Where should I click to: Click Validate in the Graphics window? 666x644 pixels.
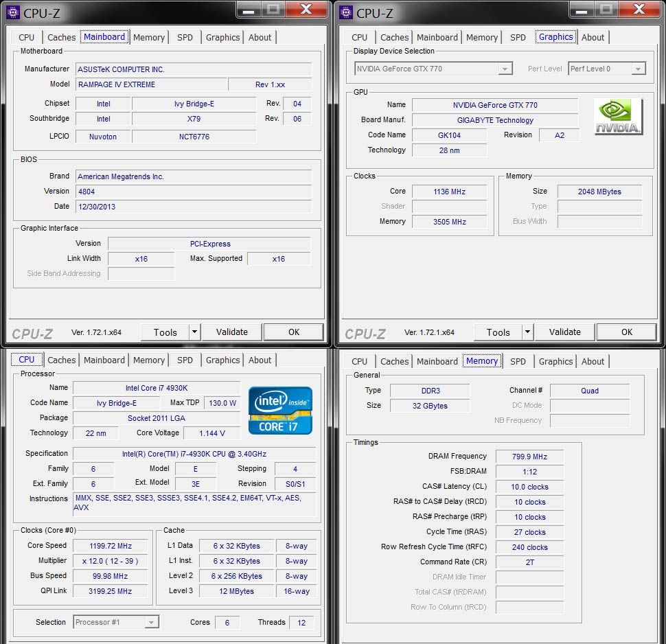point(565,332)
